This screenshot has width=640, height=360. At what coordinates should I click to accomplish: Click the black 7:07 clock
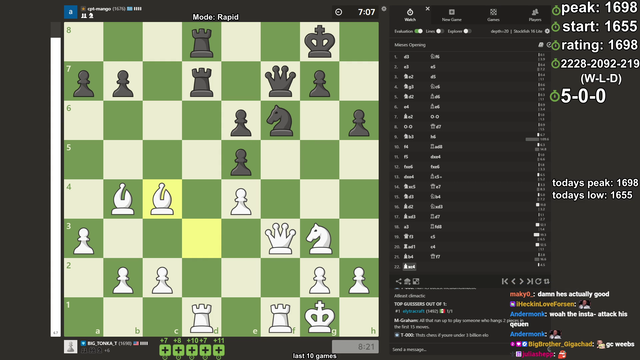coord(355,12)
